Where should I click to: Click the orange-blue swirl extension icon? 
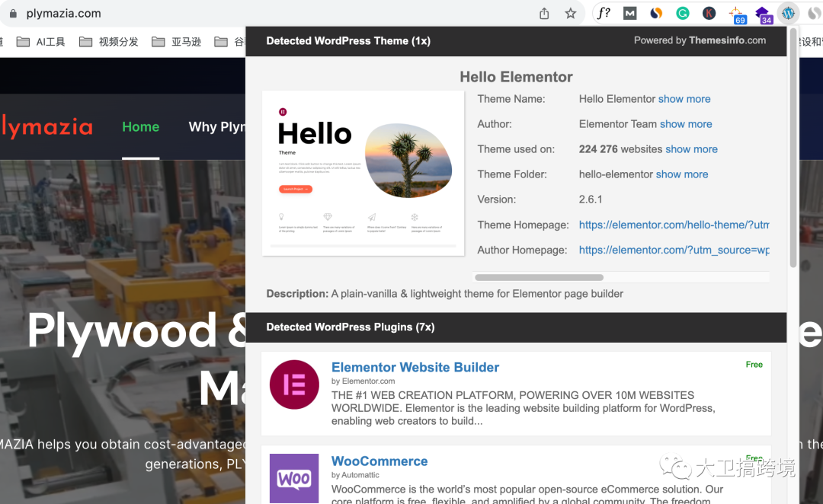point(656,14)
